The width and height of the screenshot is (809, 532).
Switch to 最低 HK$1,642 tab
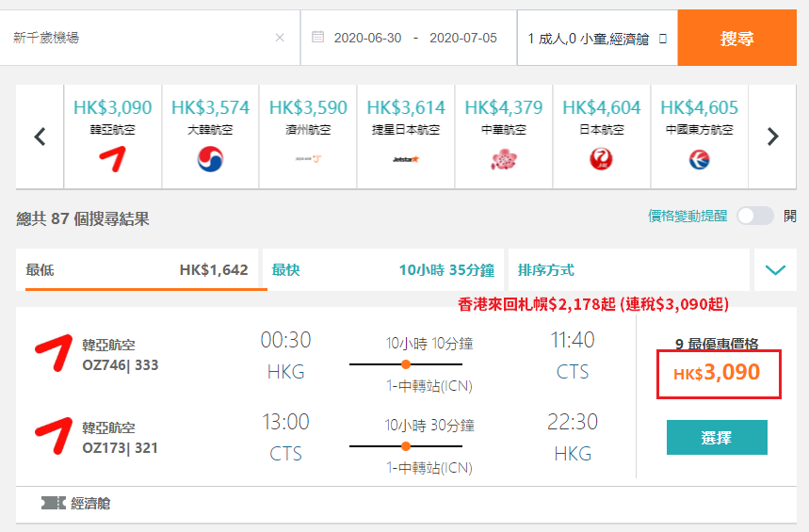(x=138, y=270)
